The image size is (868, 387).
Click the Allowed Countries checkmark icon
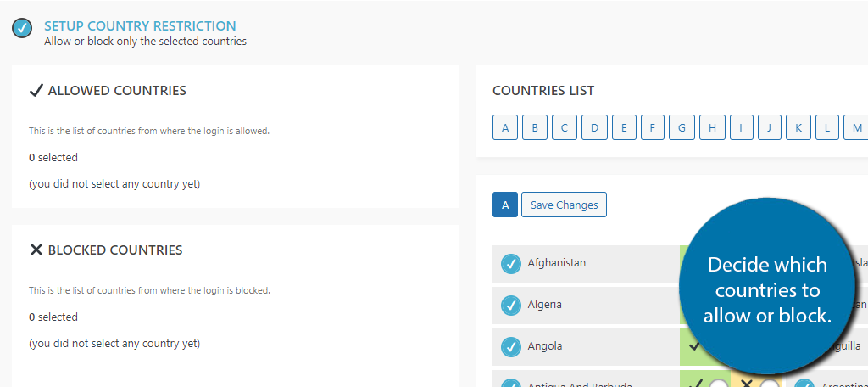point(36,90)
